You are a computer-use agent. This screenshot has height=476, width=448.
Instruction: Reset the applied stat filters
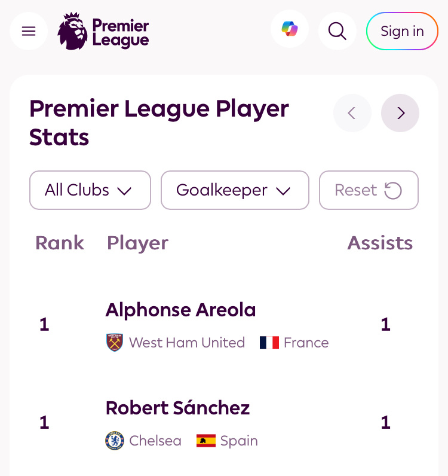369,190
